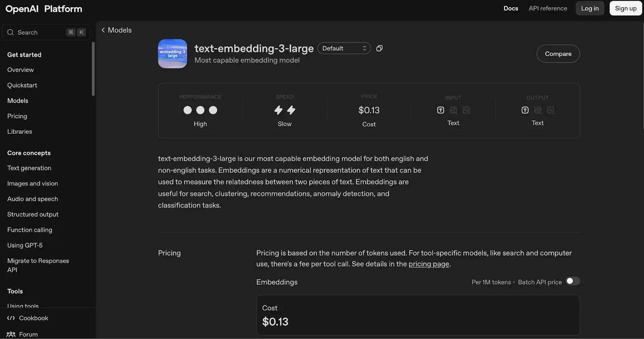Screen dimensions: 644x339
Task: Click the Log in button
Action: pyautogui.click(x=590, y=8)
